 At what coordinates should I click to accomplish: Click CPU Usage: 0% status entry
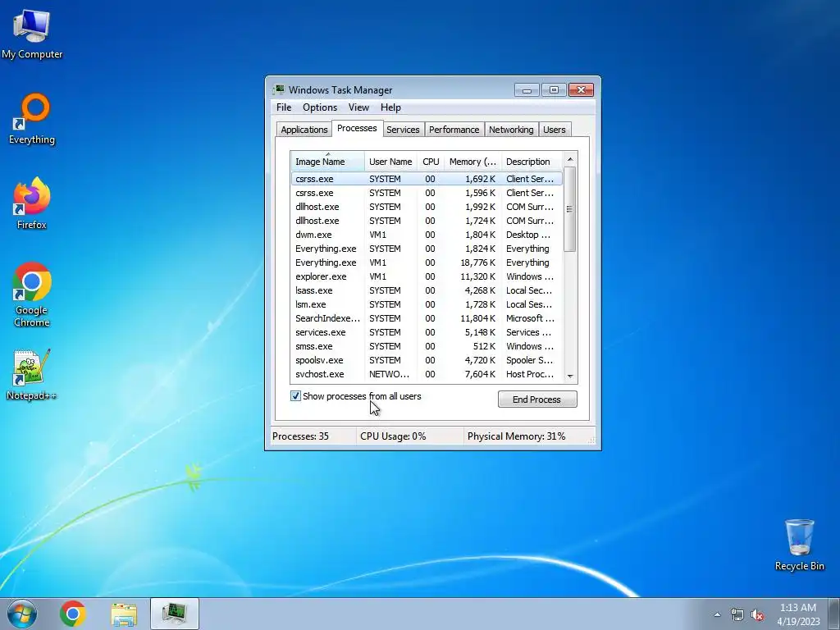[x=410, y=436]
